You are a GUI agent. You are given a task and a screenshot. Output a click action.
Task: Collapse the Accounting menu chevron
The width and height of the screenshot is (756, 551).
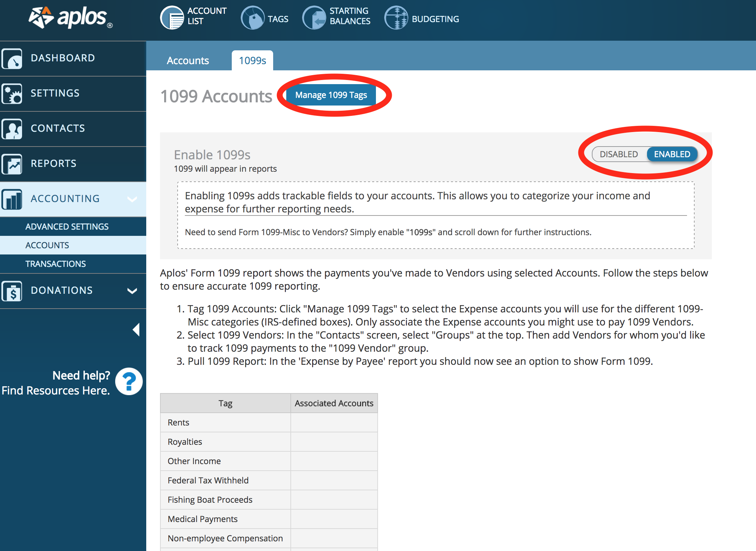tap(132, 199)
